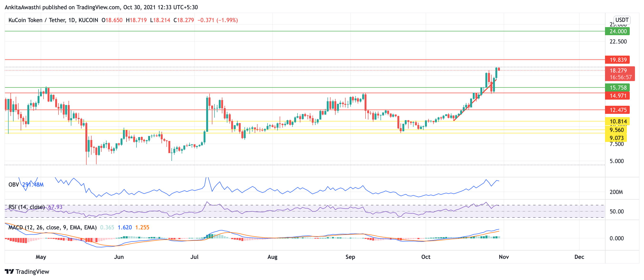Click the Nov time axis label
Screen dimensions: 644x280
click(x=504, y=257)
